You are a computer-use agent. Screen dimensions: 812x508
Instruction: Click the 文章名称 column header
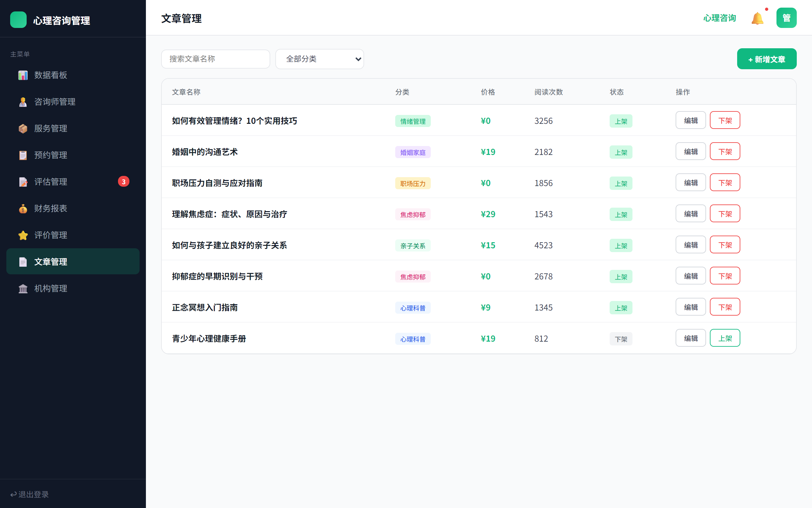point(186,92)
